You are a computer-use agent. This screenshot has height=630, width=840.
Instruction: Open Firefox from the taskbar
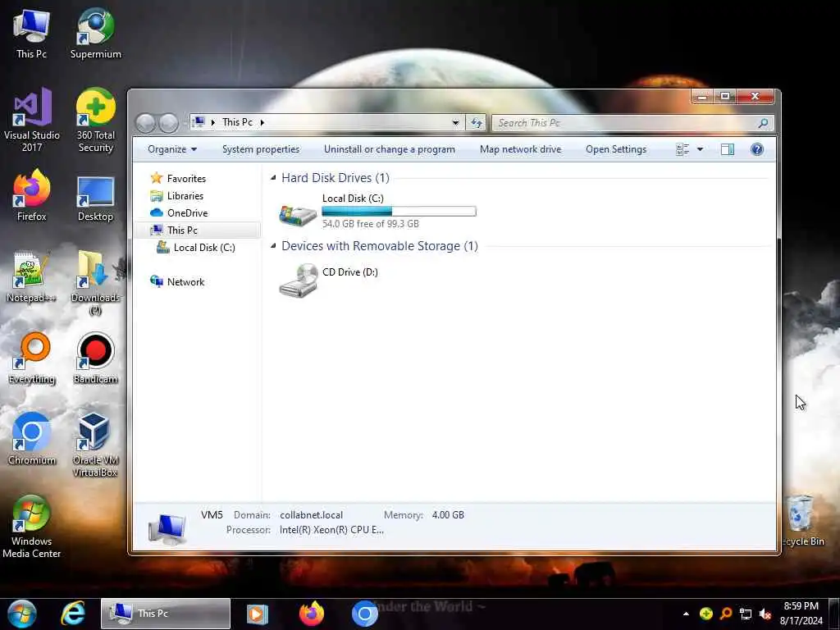click(x=311, y=614)
